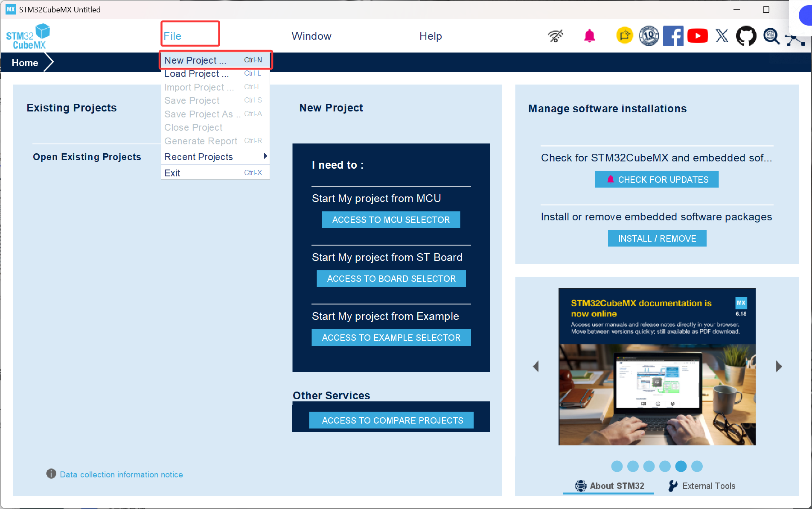Screen dimensions: 812x509
Task: Click ACCESS TO COMPARE PROJECTS button
Action: click(x=392, y=421)
